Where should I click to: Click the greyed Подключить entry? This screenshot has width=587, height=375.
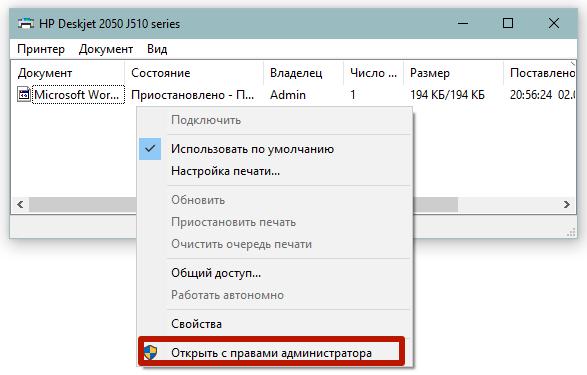pos(275,120)
